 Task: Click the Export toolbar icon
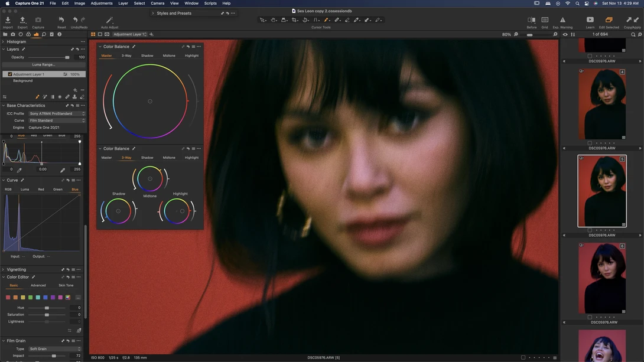pyautogui.click(x=22, y=19)
